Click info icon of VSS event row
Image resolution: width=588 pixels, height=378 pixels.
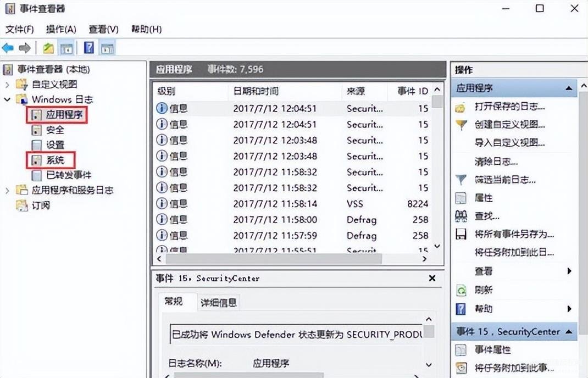[162, 204]
